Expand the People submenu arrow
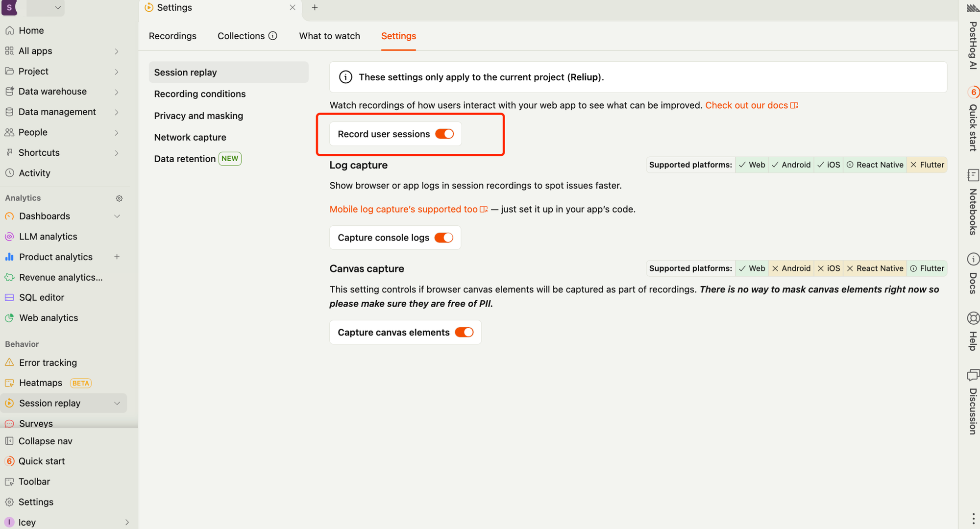Screen dimensions: 980x529 117,132
